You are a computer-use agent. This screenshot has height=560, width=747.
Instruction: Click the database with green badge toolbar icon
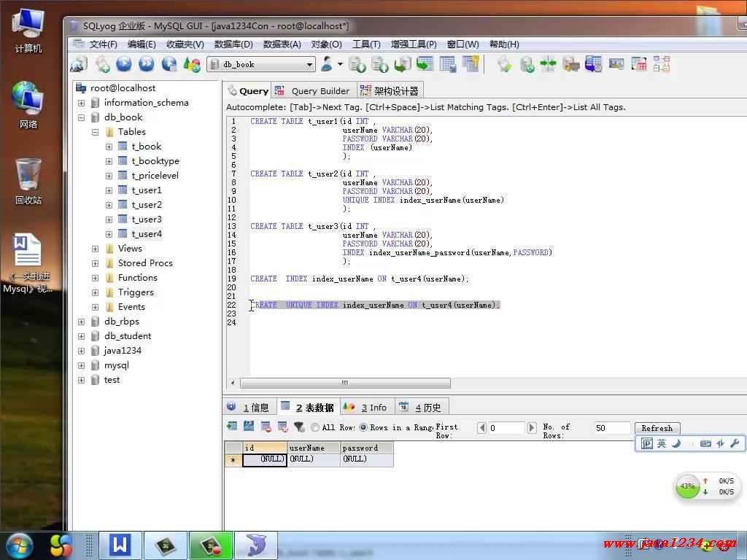[527, 64]
